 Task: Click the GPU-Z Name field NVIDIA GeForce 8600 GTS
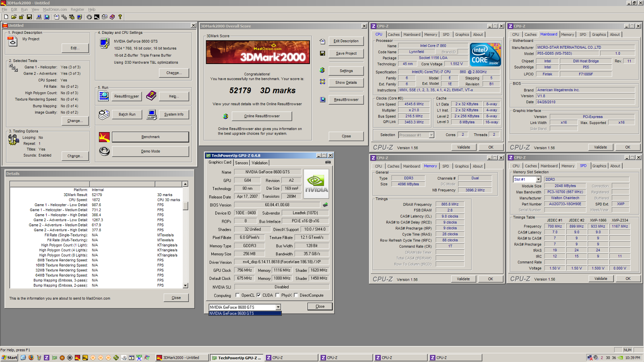(x=268, y=172)
